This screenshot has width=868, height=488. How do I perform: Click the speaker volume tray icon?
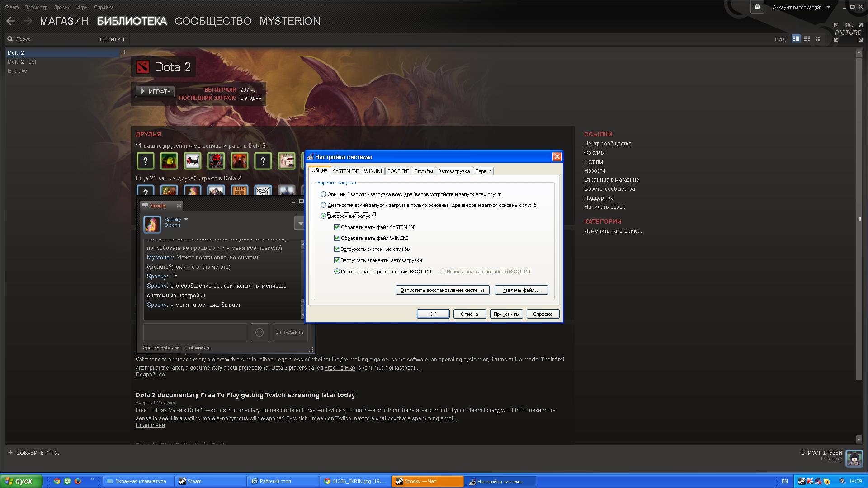(842, 481)
